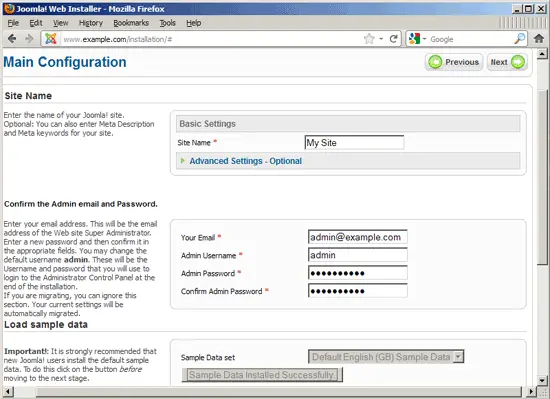Click the Admin Username field

pos(358,255)
